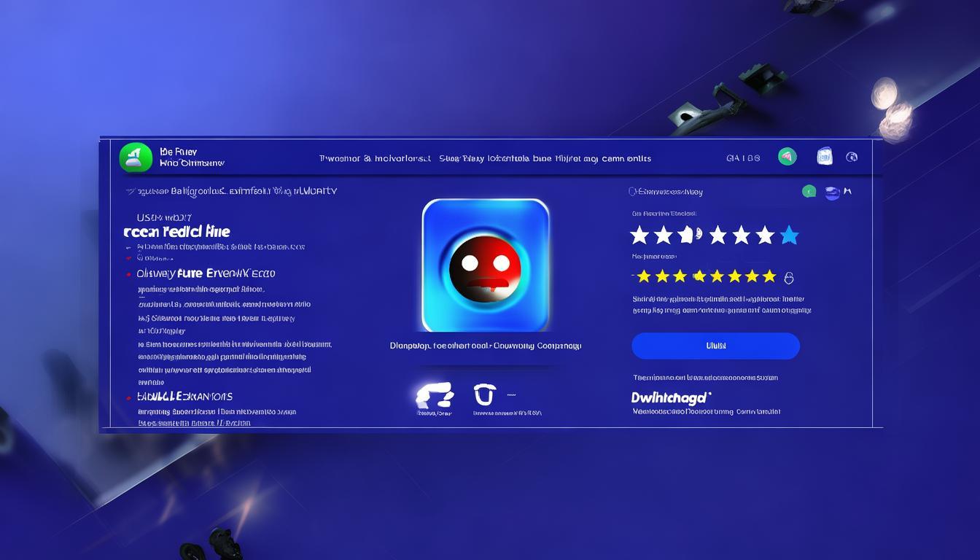Click the small lock icon after yellow stars

tap(788, 278)
